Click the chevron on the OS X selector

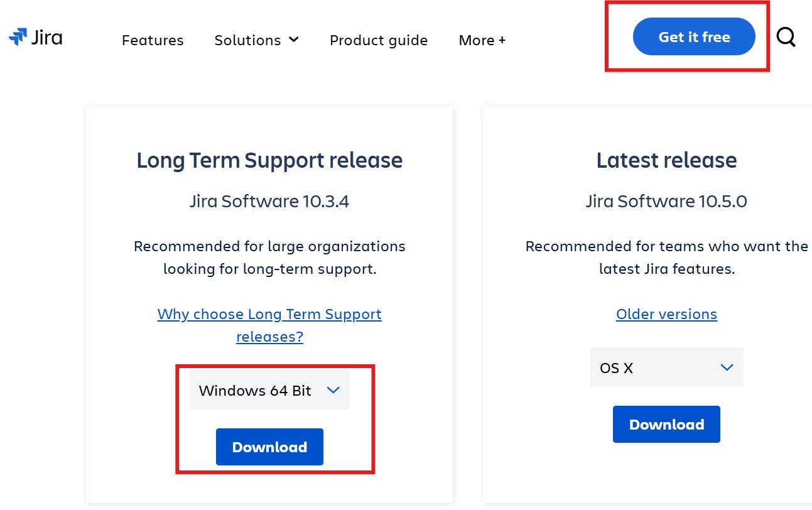(x=727, y=367)
